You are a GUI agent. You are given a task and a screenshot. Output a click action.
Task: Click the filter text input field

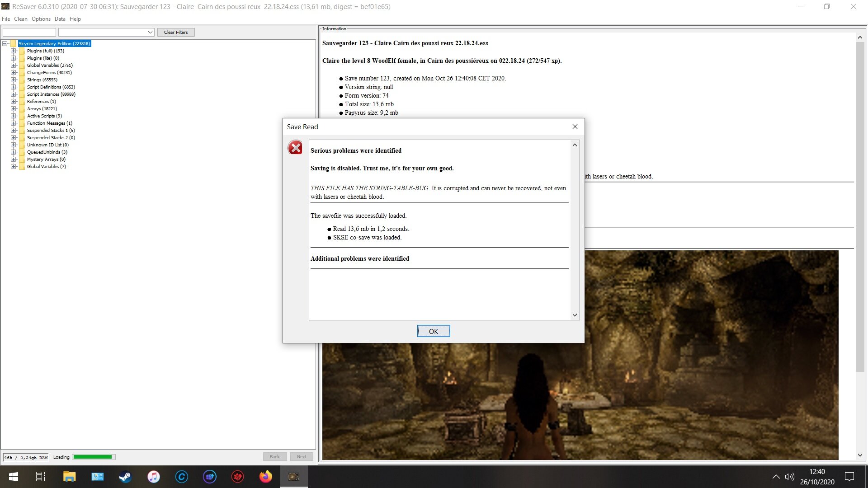click(x=29, y=33)
